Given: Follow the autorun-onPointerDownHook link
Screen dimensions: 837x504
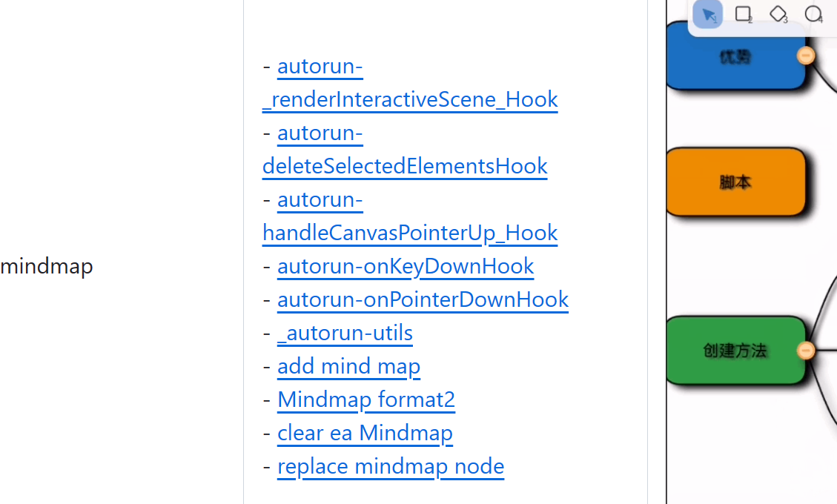Looking at the screenshot, I should point(423,299).
